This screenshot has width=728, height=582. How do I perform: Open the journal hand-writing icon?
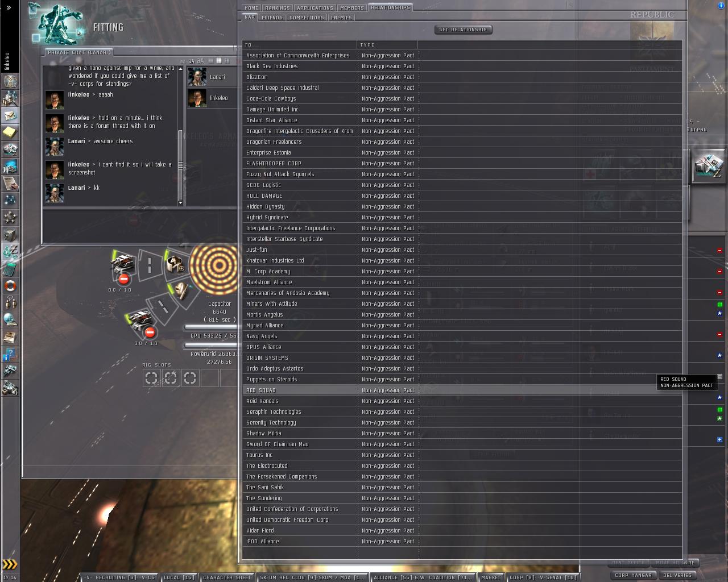tap(10, 184)
